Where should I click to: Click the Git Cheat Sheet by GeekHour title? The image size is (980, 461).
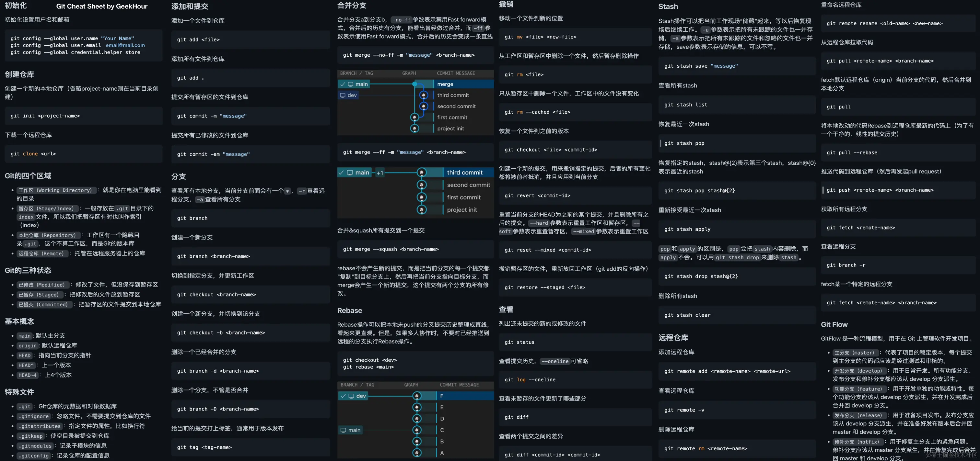101,6
